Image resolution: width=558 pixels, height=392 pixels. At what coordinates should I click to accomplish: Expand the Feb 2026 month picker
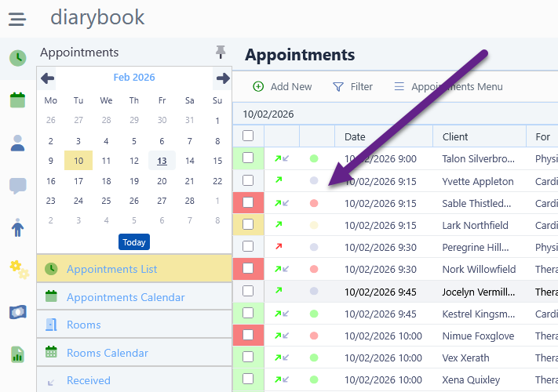(134, 78)
